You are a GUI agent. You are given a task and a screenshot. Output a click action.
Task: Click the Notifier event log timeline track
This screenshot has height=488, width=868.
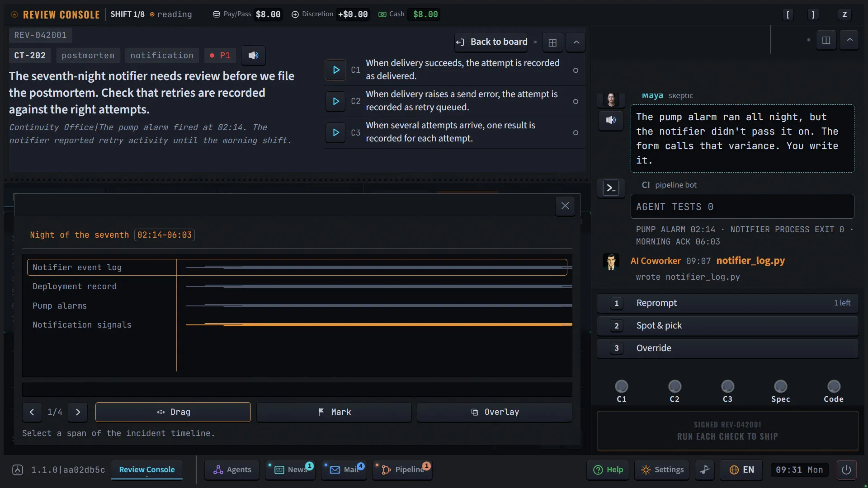pyautogui.click(x=379, y=267)
